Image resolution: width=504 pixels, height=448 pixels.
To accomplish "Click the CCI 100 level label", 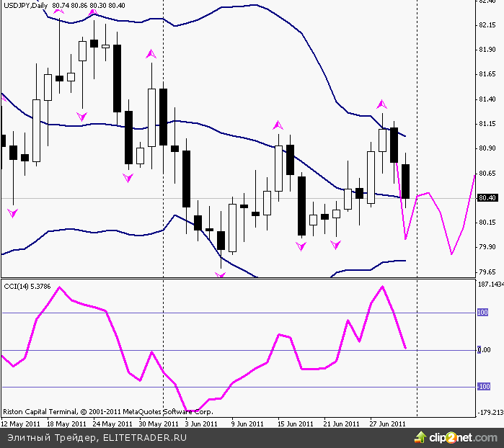I will 482,313.
